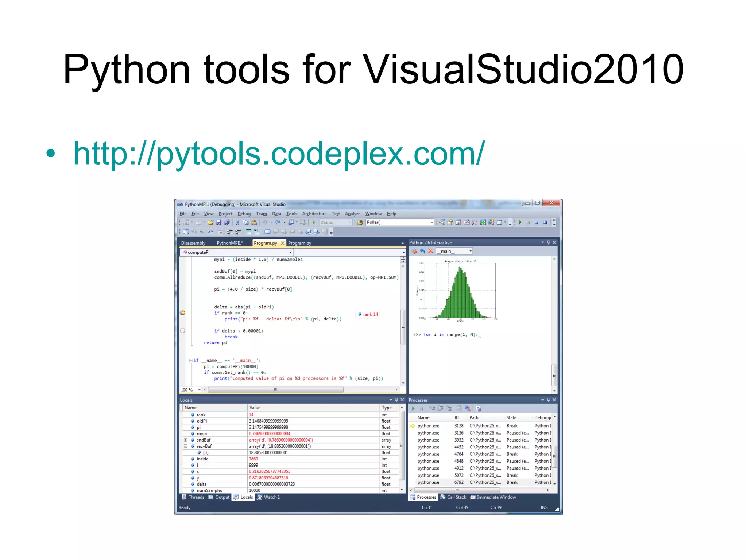Click the red X in Python Interactive toolbar
747x560 pixels.
(431, 251)
